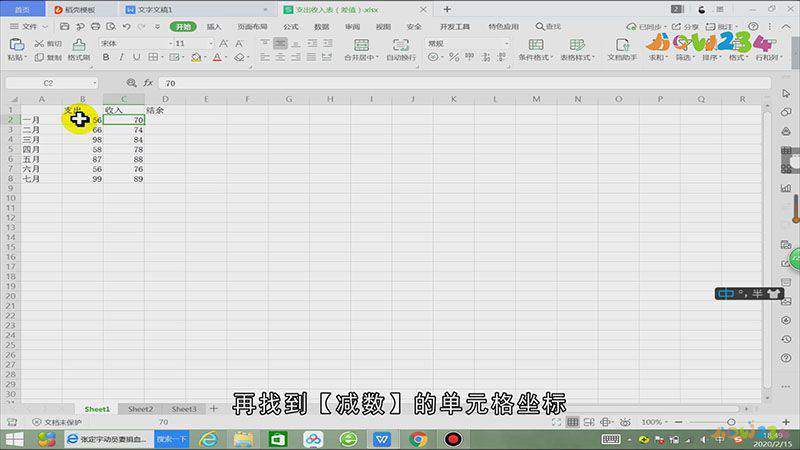The height and width of the screenshot is (450, 800).
Task: Click the Decrease Font Size icon
Action: pyautogui.click(x=239, y=43)
